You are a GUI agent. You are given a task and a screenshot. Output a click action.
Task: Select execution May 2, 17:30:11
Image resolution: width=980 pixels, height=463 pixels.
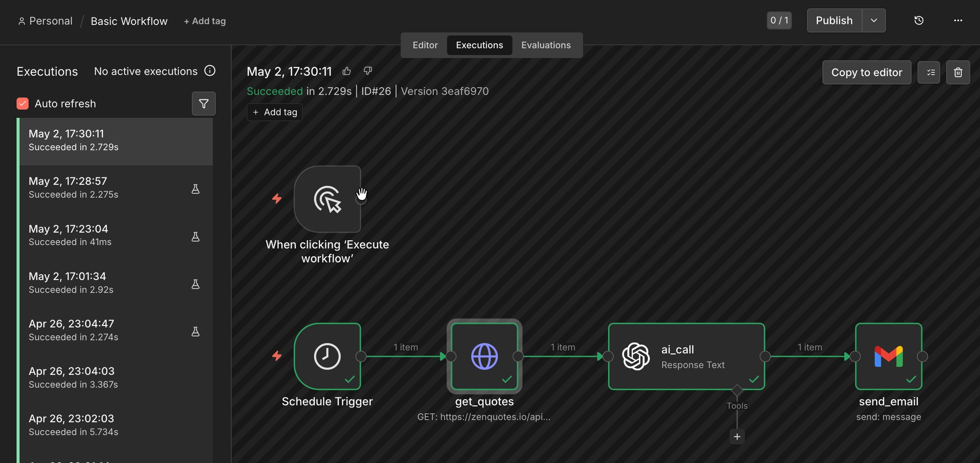pos(116,141)
